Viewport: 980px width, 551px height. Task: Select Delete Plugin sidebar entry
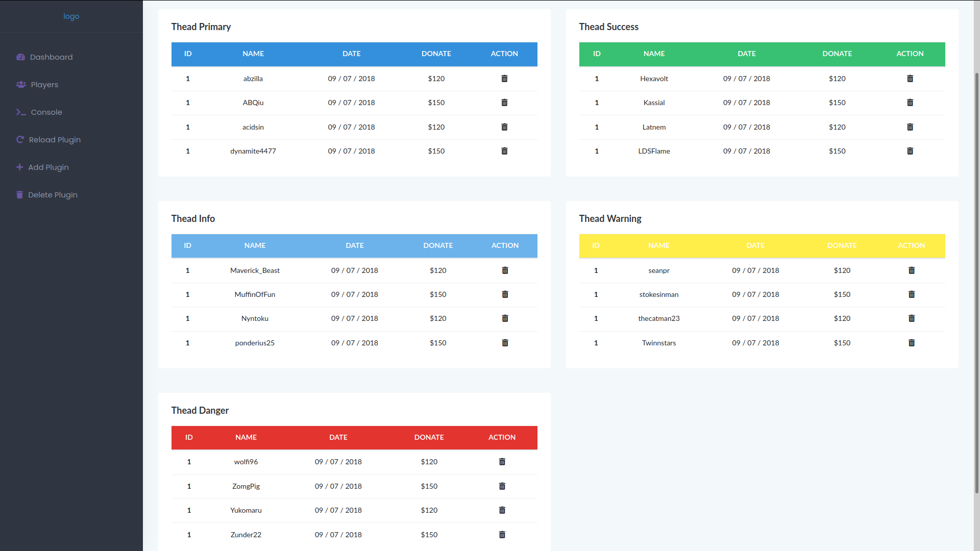click(x=53, y=195)
